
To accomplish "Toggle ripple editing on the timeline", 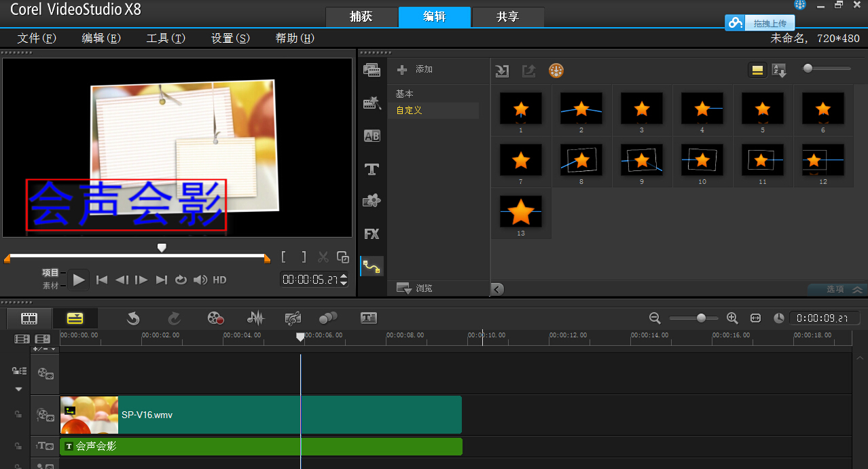I will pos(19,371).
